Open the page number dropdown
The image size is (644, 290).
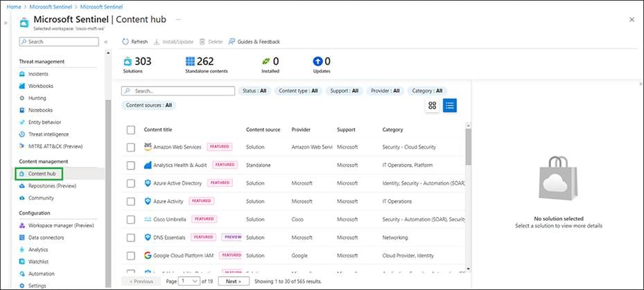point(189,282)
